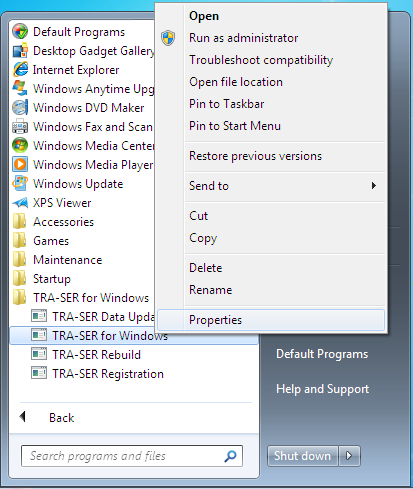Select the XPS Viewer icon
Screen dimensions: 413x489
pos(20,202)
